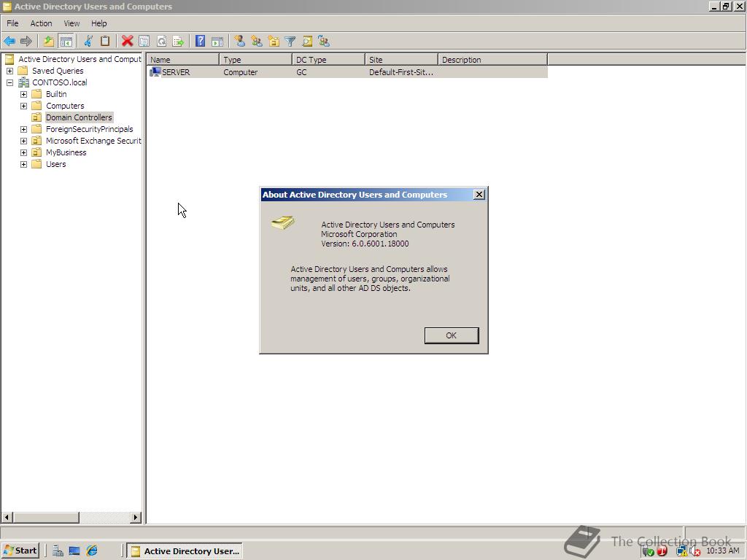Click the Active Directory User... taskbar button

[185, 551]
